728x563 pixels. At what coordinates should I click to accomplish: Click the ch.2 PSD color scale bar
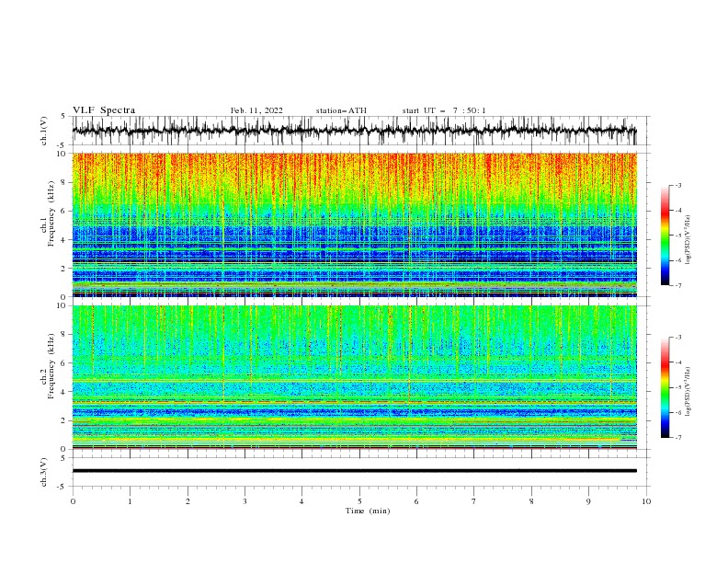tap(665, 387)
